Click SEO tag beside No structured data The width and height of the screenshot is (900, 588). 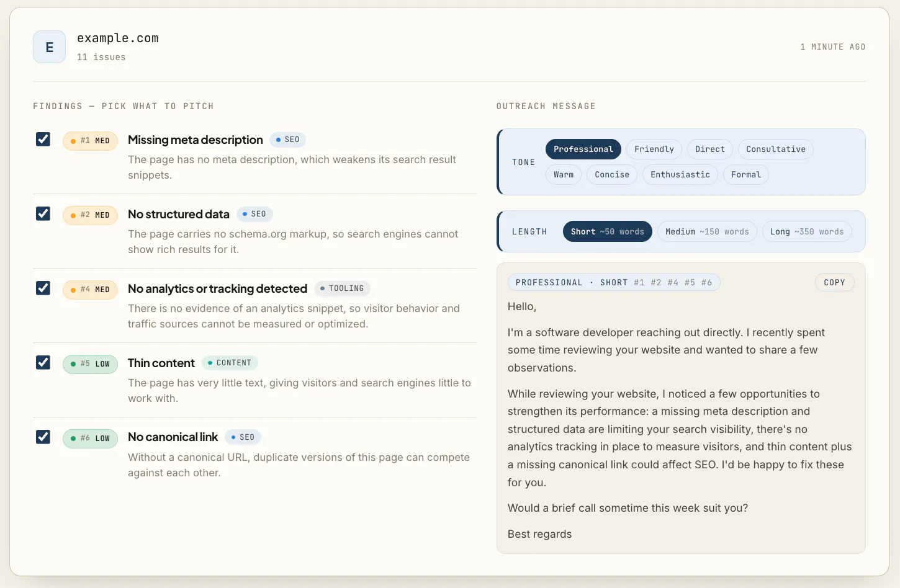click(x=254, y=214)
